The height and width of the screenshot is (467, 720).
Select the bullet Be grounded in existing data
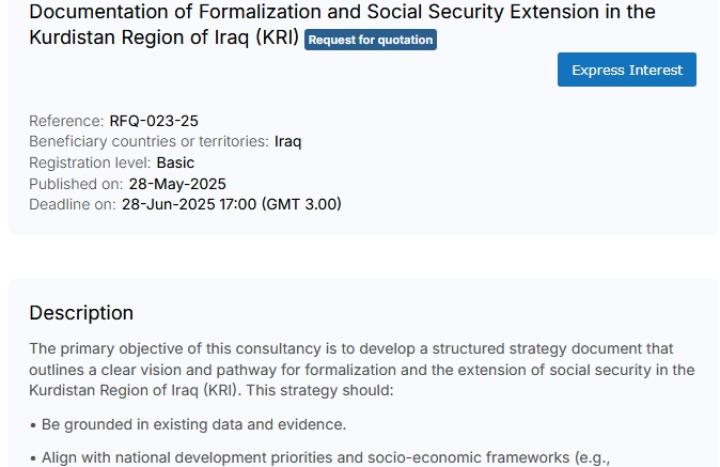point(194,424)
